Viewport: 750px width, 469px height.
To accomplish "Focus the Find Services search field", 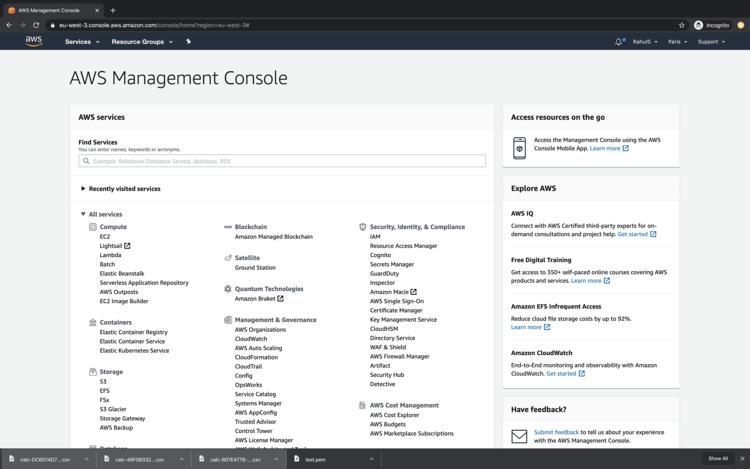I will (282, 161).
